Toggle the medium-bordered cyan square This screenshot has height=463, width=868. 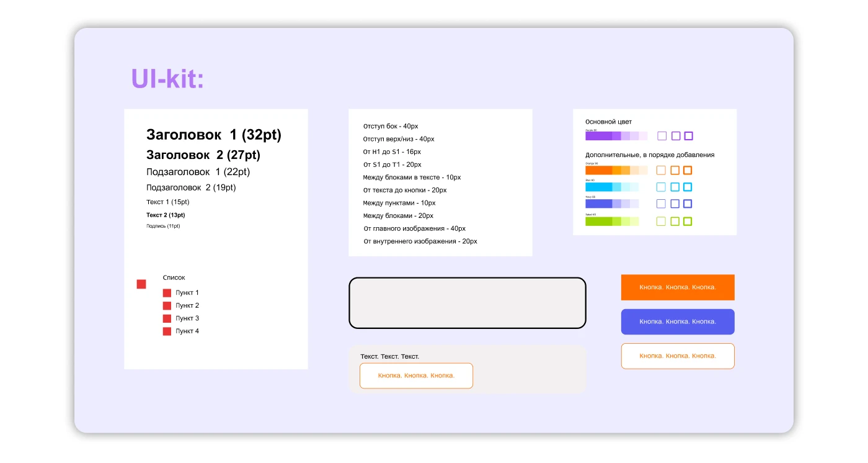pos(675,187)
